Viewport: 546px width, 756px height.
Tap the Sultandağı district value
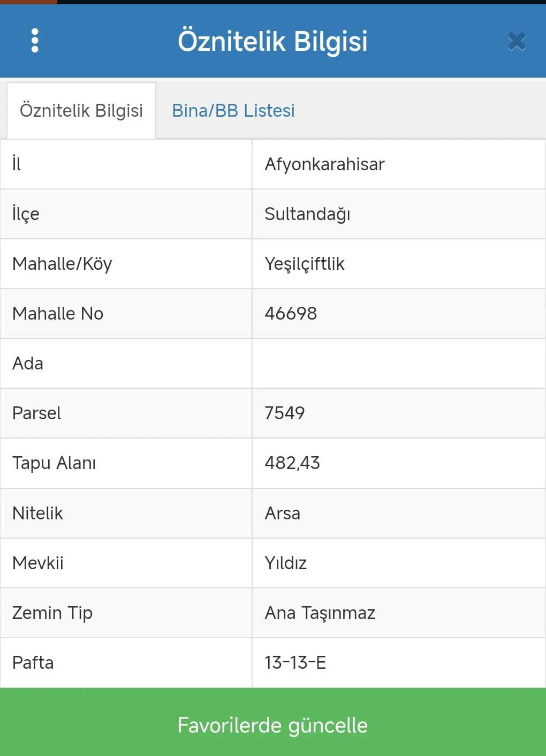[307, 214]
